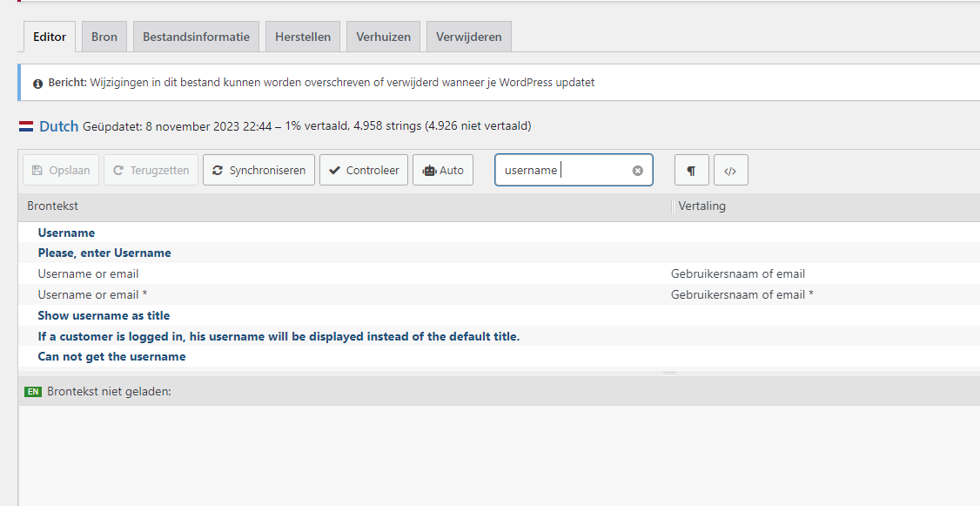Click the Terugzetten revert button
980x506 pixels.
(151, 170)
